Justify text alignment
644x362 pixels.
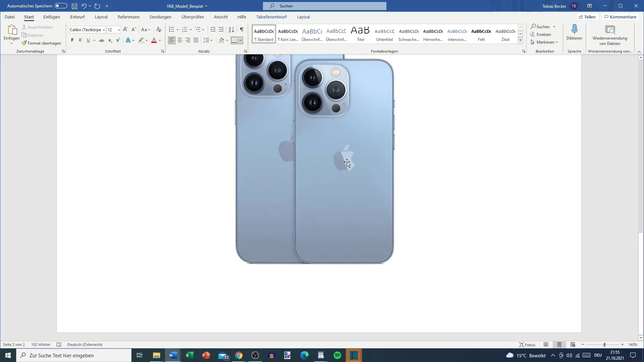(196, 40)
